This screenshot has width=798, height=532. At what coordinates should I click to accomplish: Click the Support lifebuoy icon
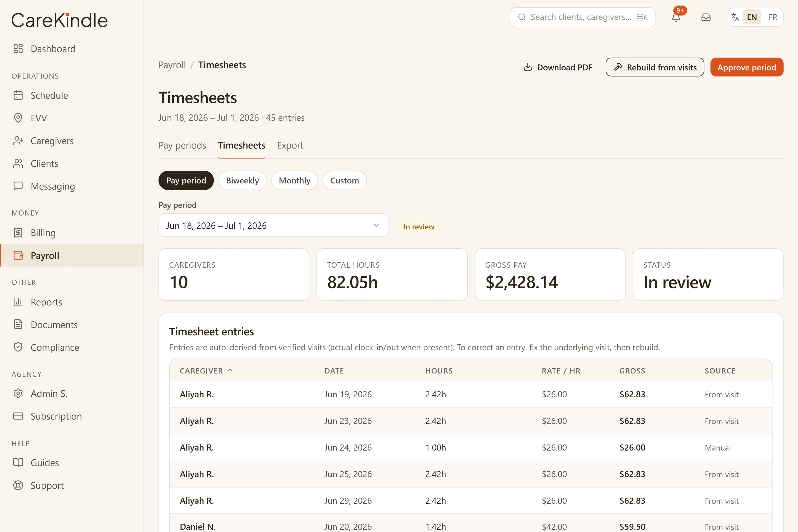(18, 485)
